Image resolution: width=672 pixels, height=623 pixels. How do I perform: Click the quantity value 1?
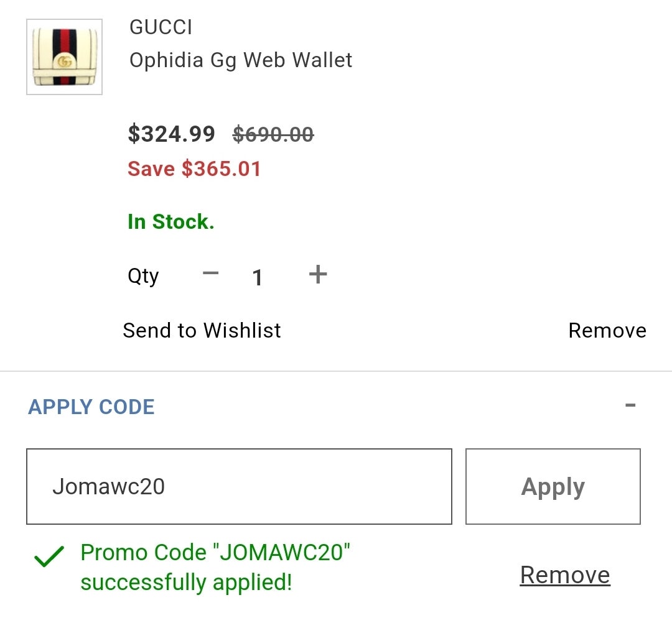pos(257,277)
